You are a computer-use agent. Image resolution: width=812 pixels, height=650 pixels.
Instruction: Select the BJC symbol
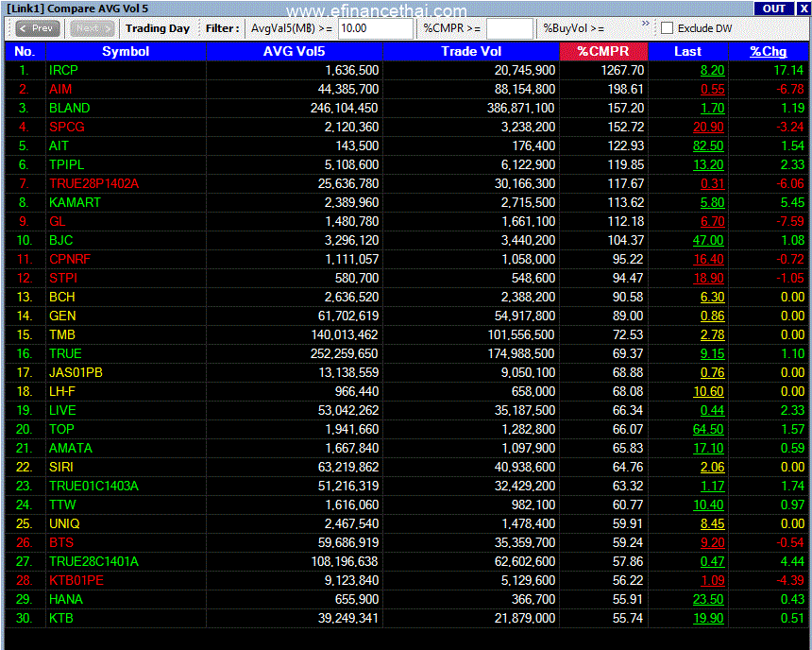60,241
